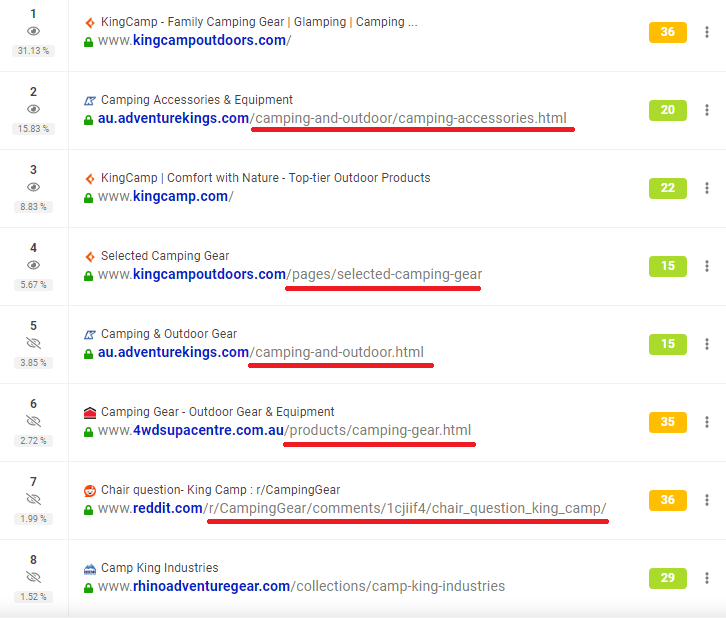Click Adventure Kings favicon beside Camping Accessories title

click(90, 100)
